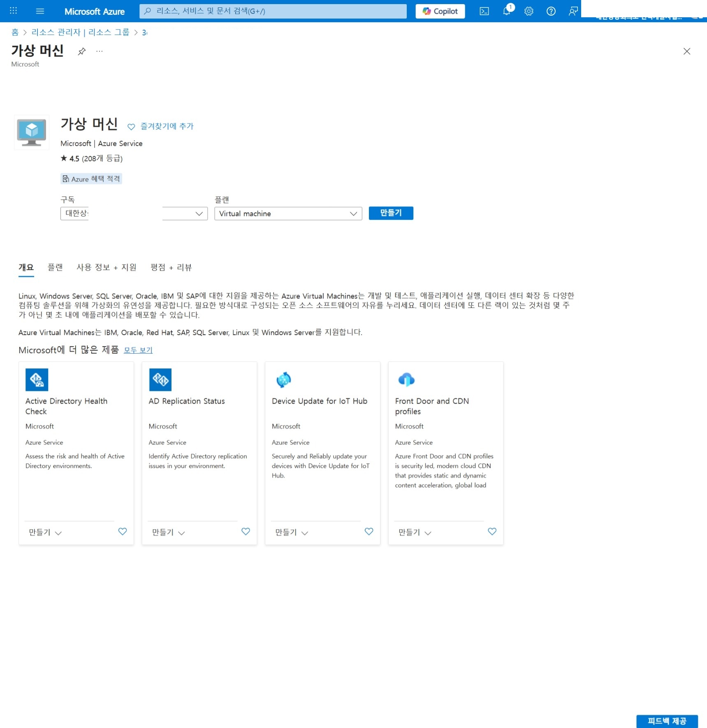707x728 pixels.
Task: Open Azure Copilot
Action: click(x=440, y=11)
